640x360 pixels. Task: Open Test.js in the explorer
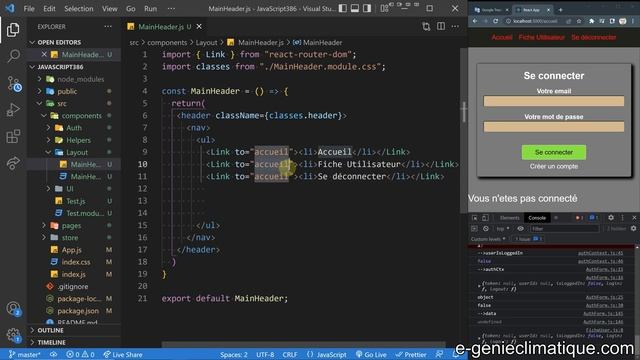coord(76,201)
